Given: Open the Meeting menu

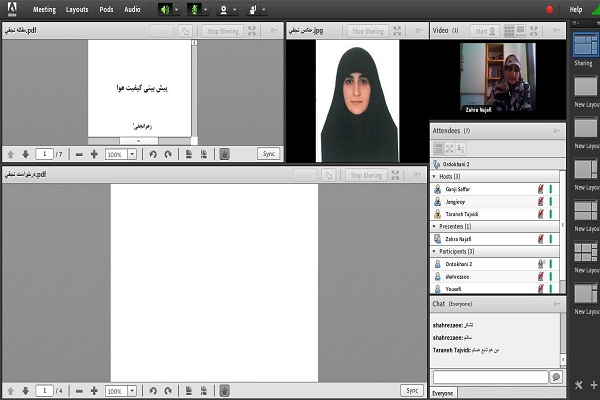Looking at the screenshot, I should [44, 10].
